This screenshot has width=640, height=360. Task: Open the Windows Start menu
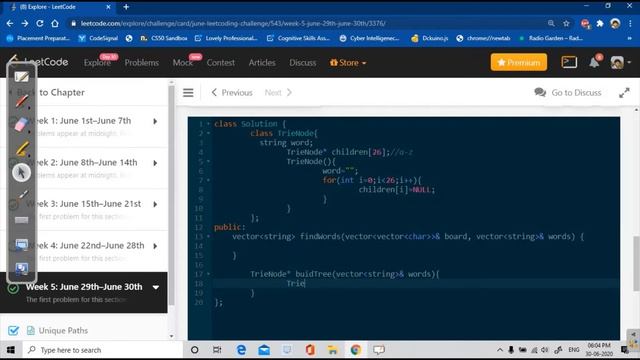[11, 350]
